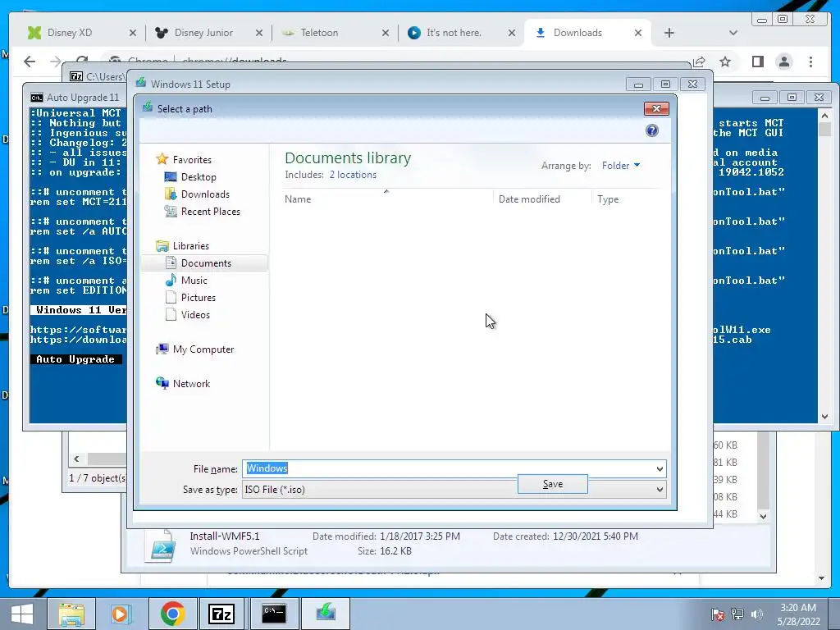Open Chrome tab search chevron
Screen dimensions: 840x630
tap(733, 33)
